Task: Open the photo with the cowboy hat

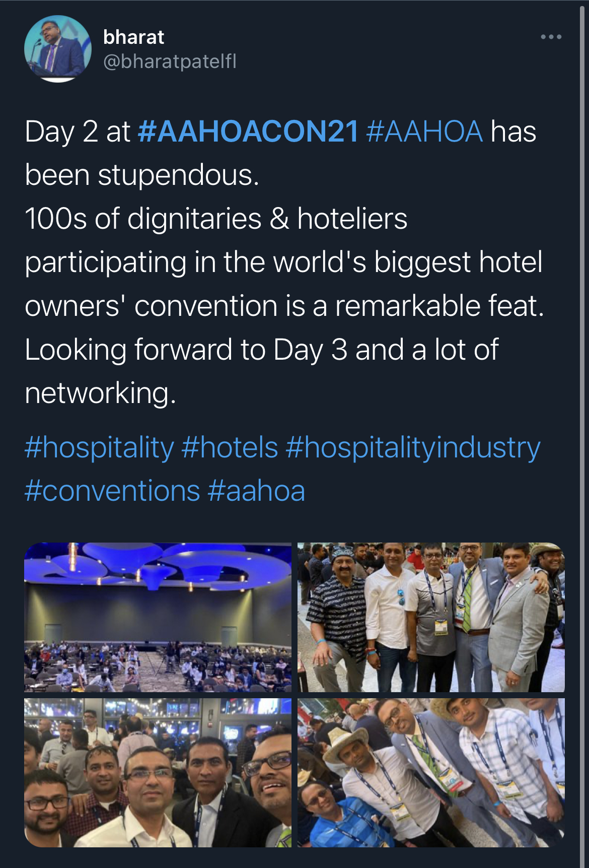Action: point(431,772)
